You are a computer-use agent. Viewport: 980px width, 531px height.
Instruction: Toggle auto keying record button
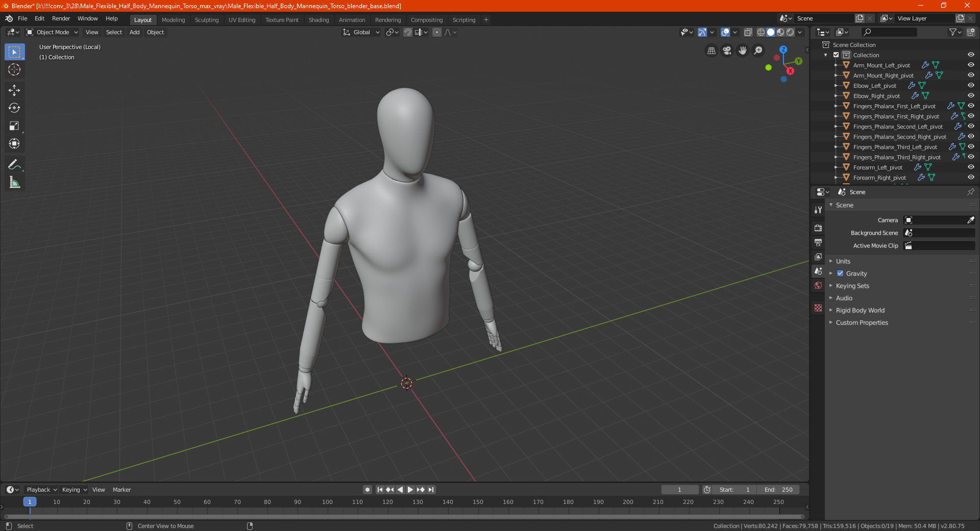point(367,490)
